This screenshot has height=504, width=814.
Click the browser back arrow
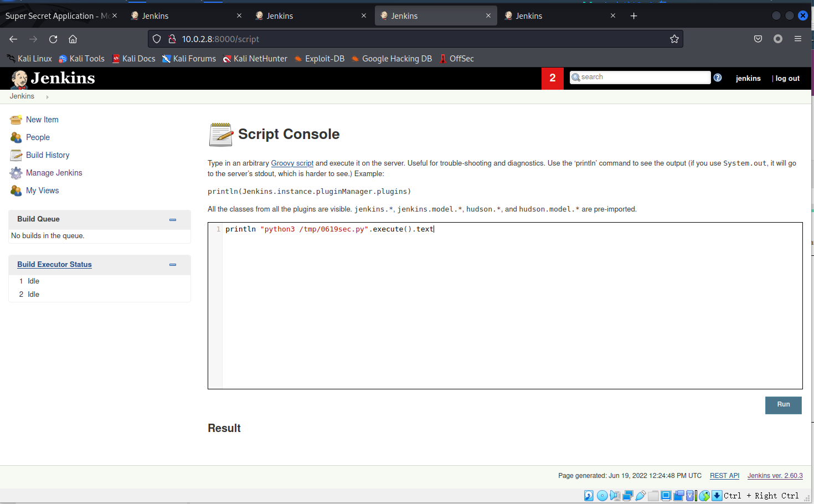13,39
